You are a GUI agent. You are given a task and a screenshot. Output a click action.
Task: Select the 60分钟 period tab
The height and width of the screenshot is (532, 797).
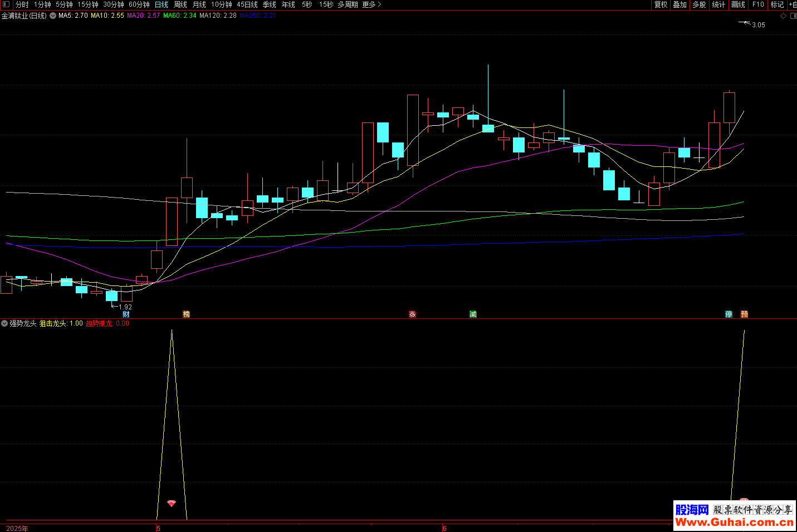click(139, 4)
